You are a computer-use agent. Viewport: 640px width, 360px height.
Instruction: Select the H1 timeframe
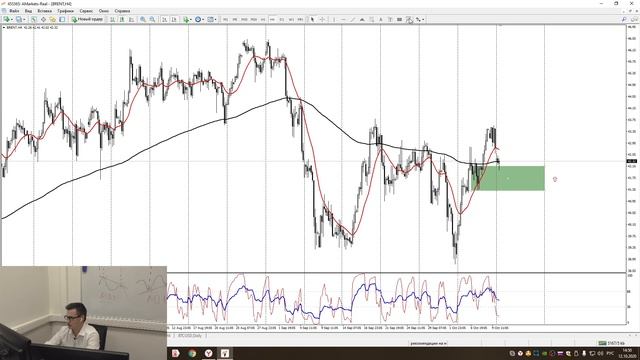[x=263, y=19]
